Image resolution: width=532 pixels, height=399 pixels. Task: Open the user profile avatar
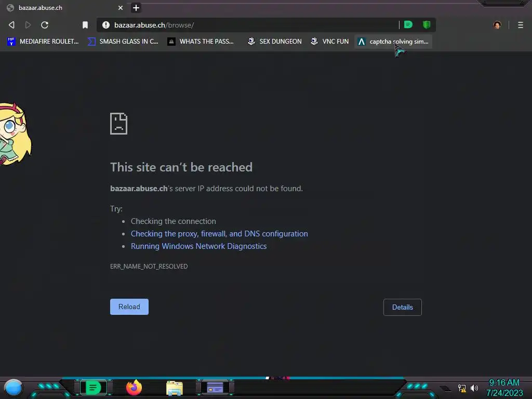497,25
